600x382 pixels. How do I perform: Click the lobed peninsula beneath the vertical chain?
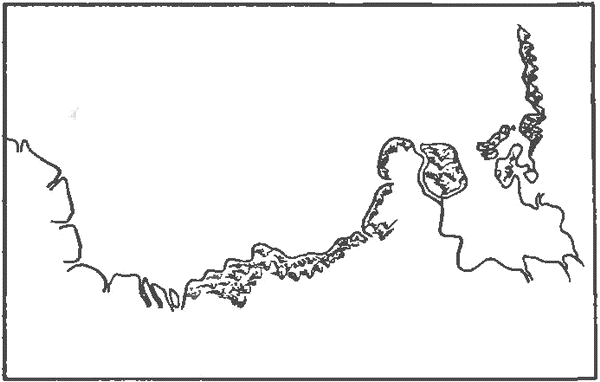511,165
